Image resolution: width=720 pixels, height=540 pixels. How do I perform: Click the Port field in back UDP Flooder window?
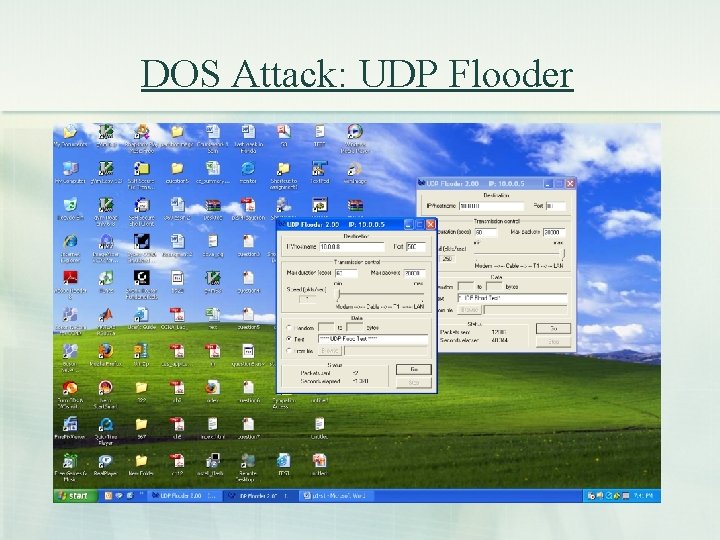pos(556,206)
